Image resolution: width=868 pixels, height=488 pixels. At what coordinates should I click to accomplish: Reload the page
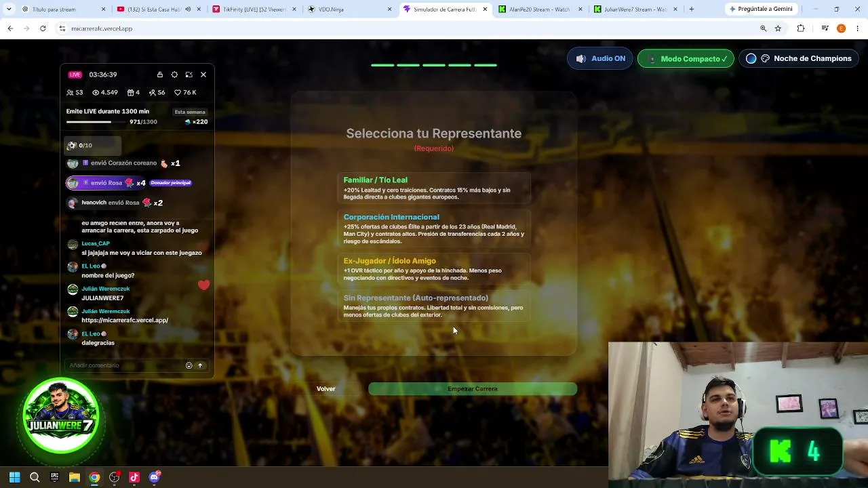pos(43,28)
